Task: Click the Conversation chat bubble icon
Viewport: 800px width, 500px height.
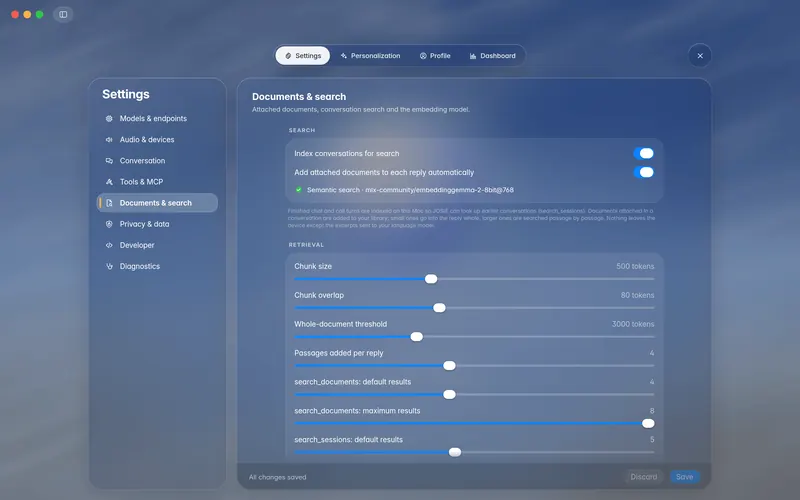Action: (109, 161)
